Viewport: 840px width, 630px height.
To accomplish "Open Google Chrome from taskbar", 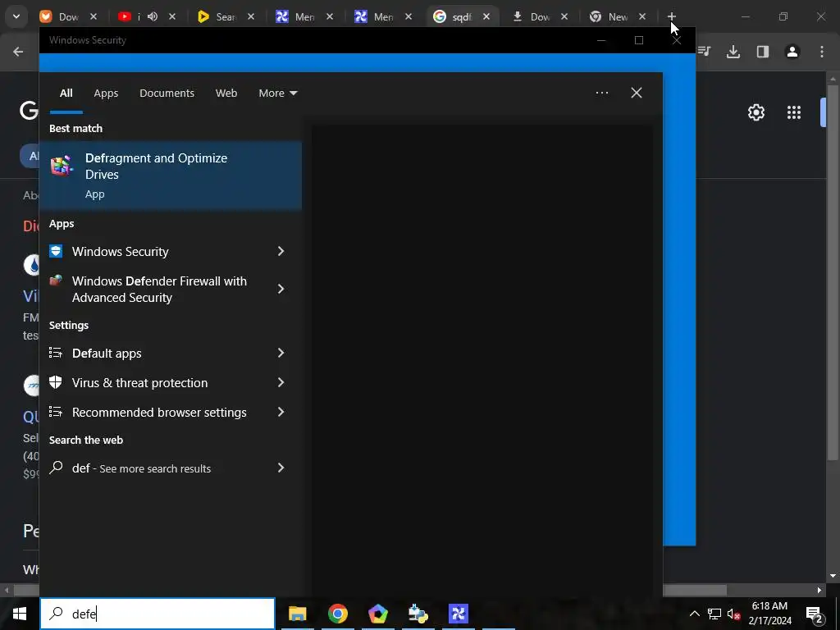I will pyautogui.click(x=337, y=614).
